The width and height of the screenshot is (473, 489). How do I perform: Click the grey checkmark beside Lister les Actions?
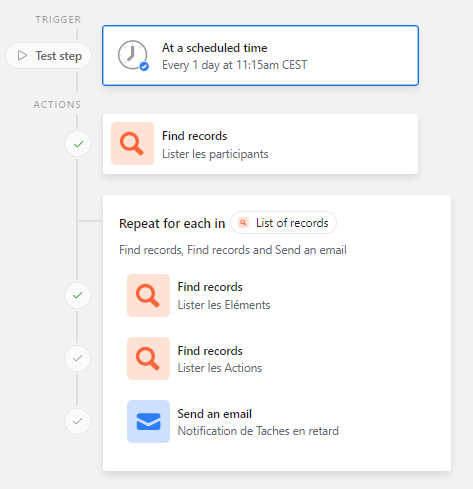click(x=78, y=358)
